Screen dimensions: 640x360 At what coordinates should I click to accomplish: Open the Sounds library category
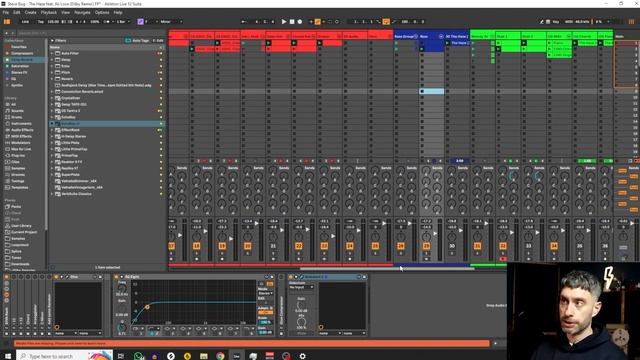tap(17, 111)
